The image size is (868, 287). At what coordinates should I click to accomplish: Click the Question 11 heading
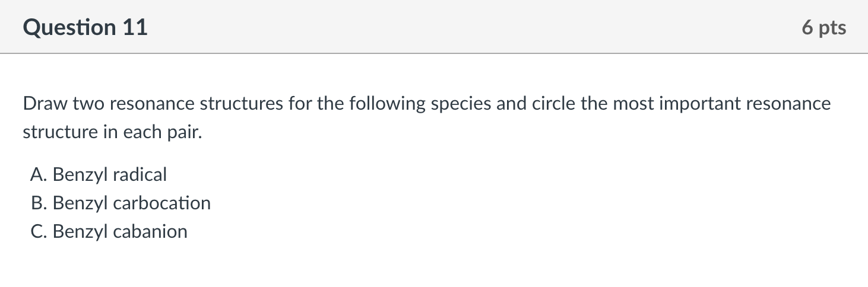click(x=85, y=28)
